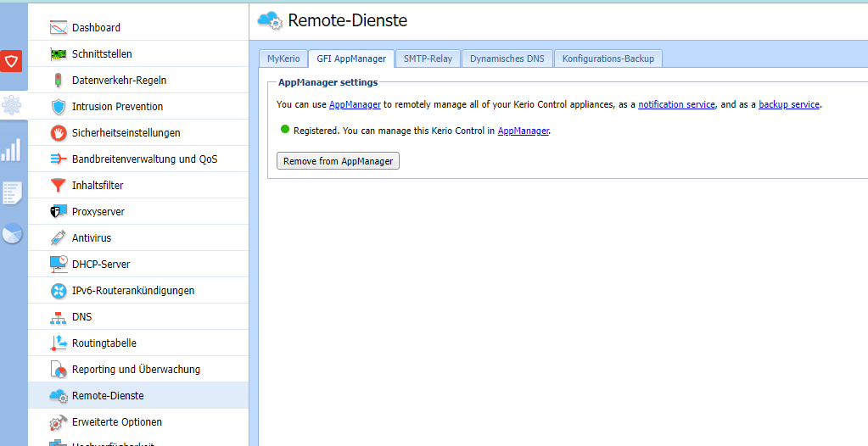The height and width of the screenshot is (446, 868).
Task: Select Dashboard in the navigation tree
Action: pyautogui.click(x=138, y=27)
